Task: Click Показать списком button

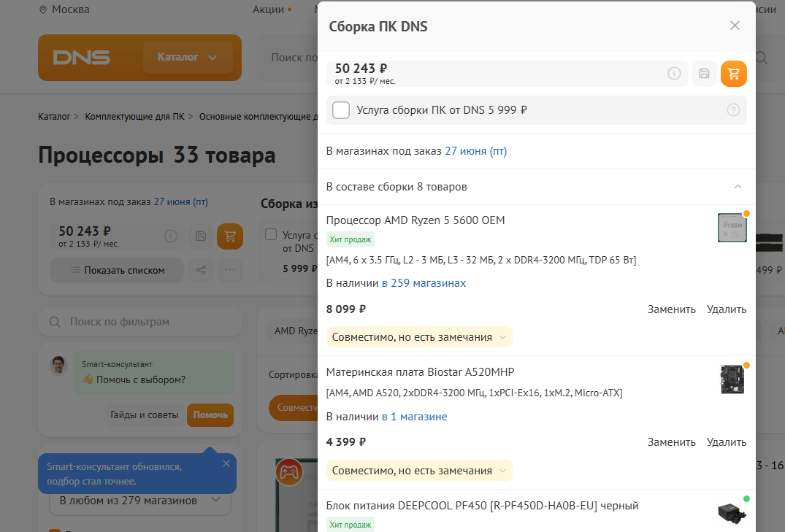Action: [117, 270]
